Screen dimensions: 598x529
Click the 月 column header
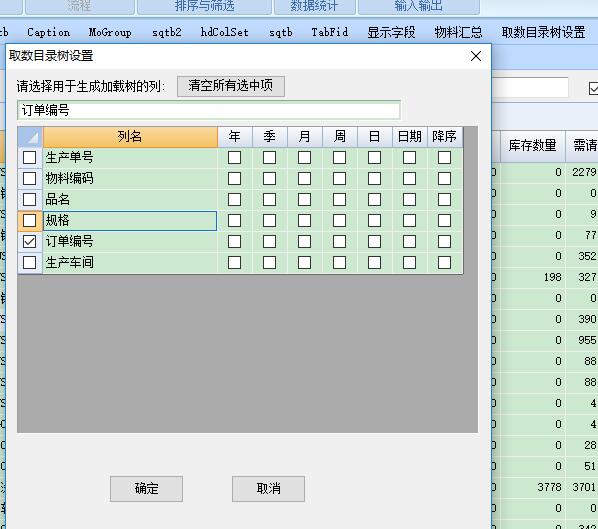coord(305,137)
